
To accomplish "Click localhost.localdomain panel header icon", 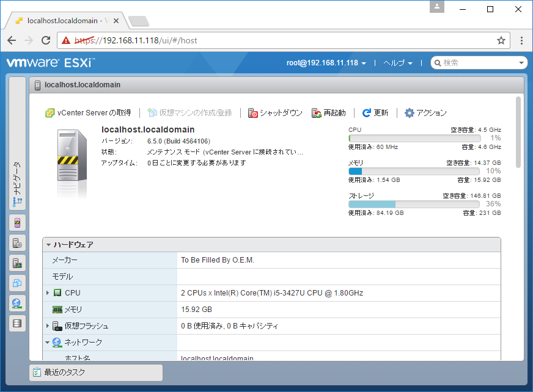I will point(38,85).
